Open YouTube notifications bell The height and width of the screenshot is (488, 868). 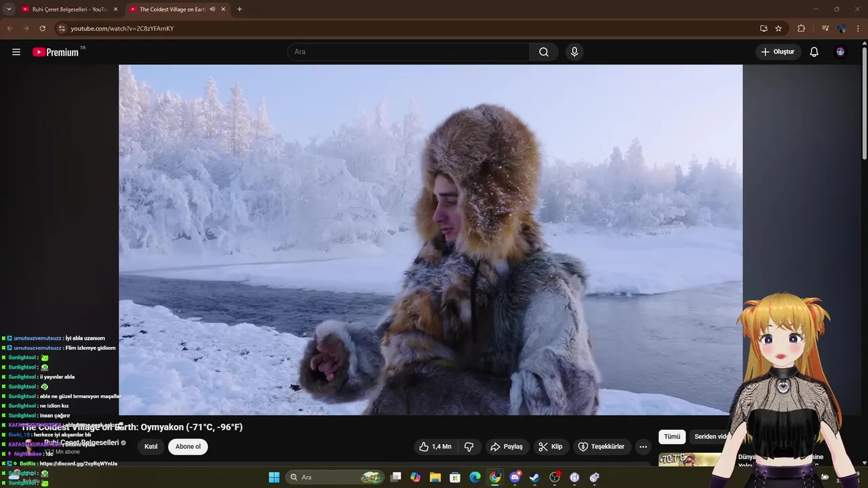click(x=814, y=52)
